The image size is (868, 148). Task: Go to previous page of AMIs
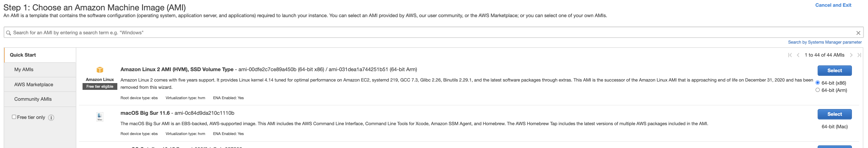(798, 55)
